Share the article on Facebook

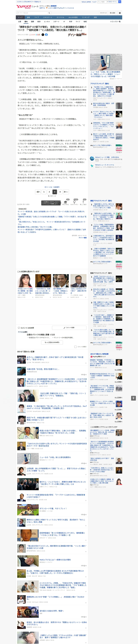46,35
